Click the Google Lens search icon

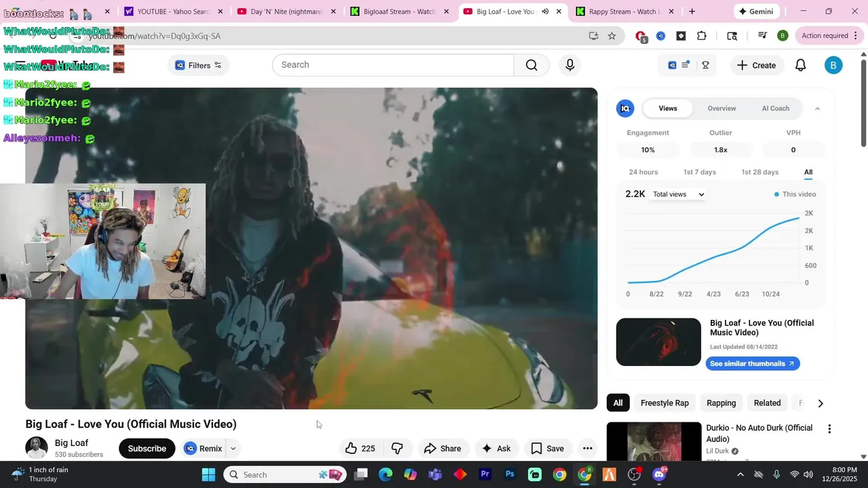point(732,36)
